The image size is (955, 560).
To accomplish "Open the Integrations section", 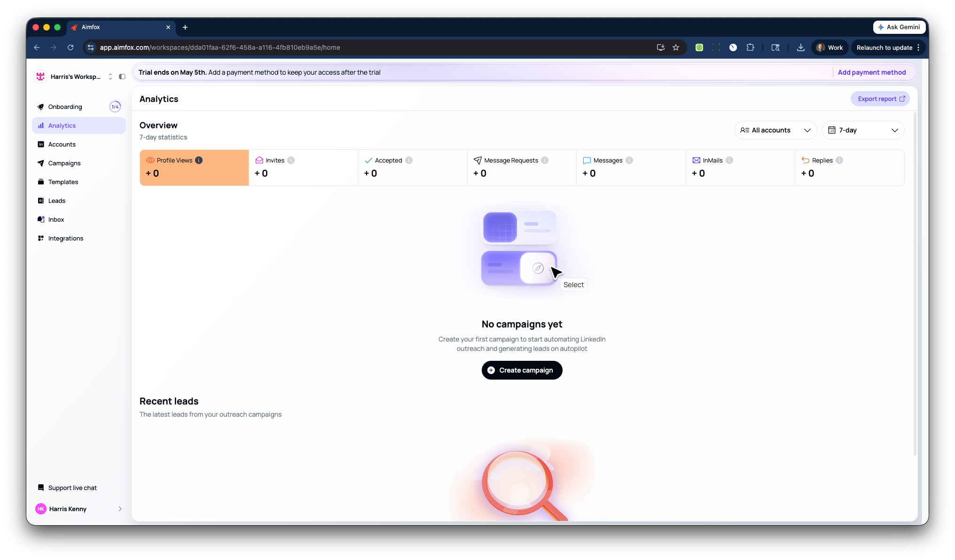I will tap(65, 238).
